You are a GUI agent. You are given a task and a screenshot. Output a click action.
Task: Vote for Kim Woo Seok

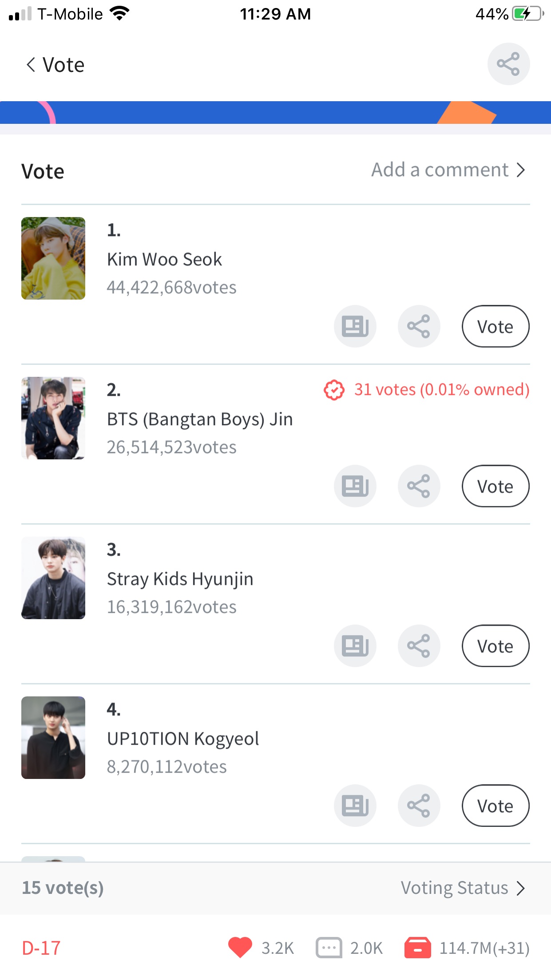pyautogui.click(x=496, y=327)
